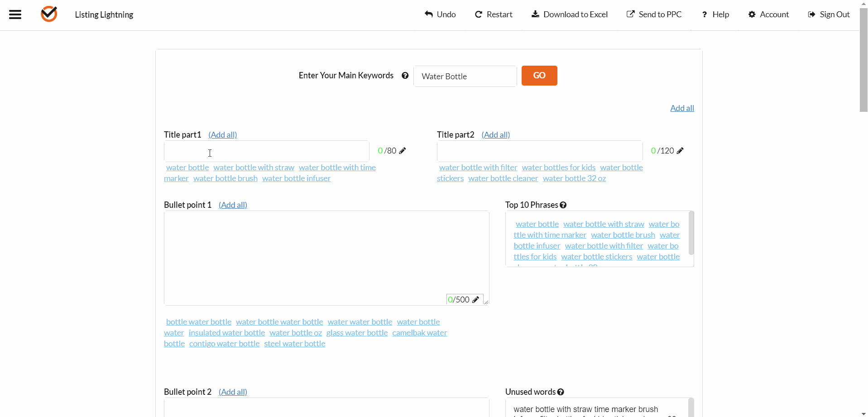Open Listing Lightning title
The width and height of the screenshot is (868, 417).
tap(104, 14)
